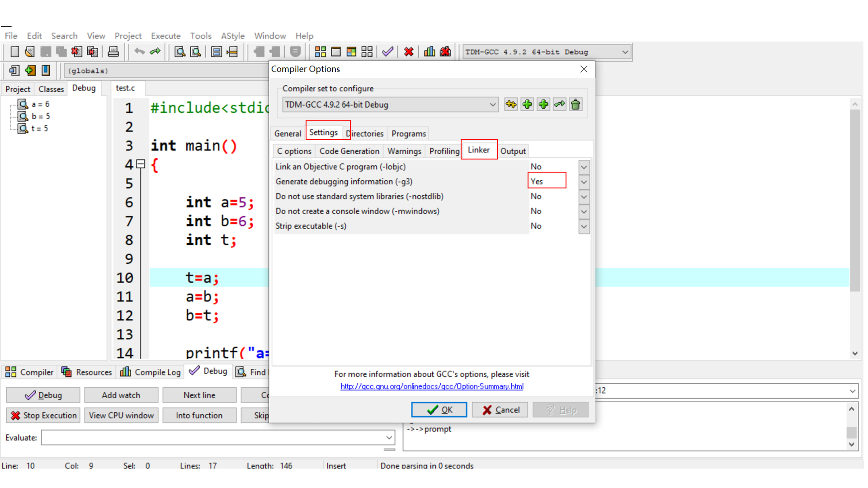Open the Generate debugging information (-g3) dropdown
The image size is (868, 488).
click(584, 182)
